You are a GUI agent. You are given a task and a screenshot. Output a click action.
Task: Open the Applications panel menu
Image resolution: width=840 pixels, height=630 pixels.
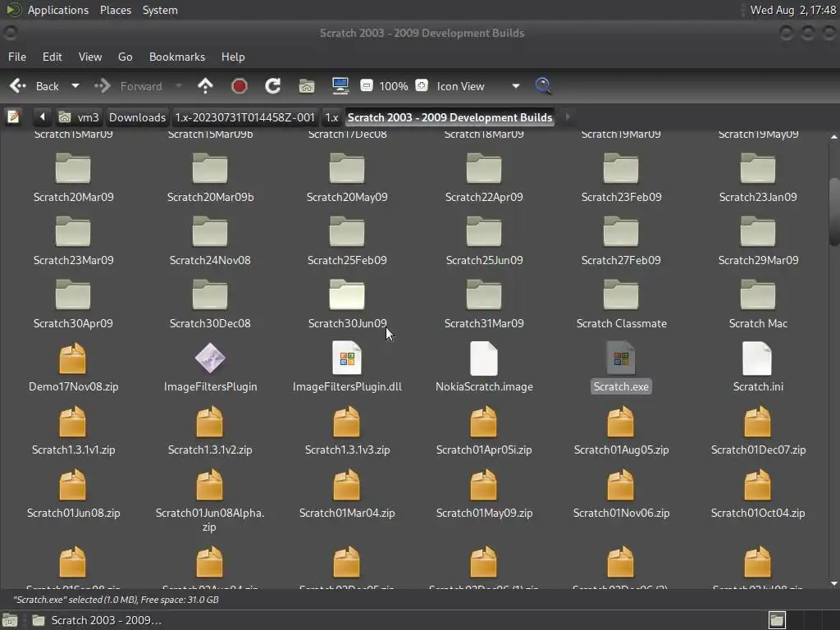click(x=58, y=10)
